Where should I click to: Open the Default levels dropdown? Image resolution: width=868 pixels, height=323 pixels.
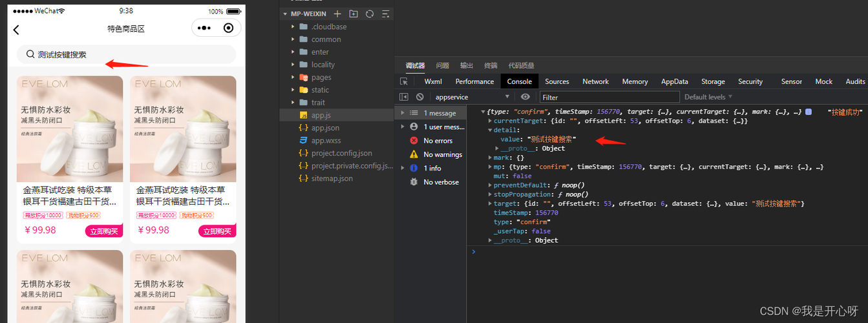pos(708,97)
